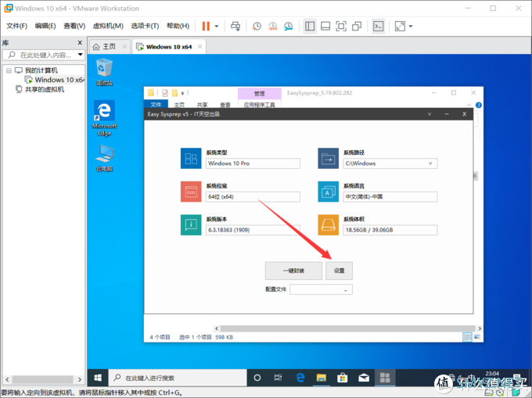Viewport: 532px width, 398px height.
Task: Switch to Unity mode icon
Action: click(x=357, y=26)
